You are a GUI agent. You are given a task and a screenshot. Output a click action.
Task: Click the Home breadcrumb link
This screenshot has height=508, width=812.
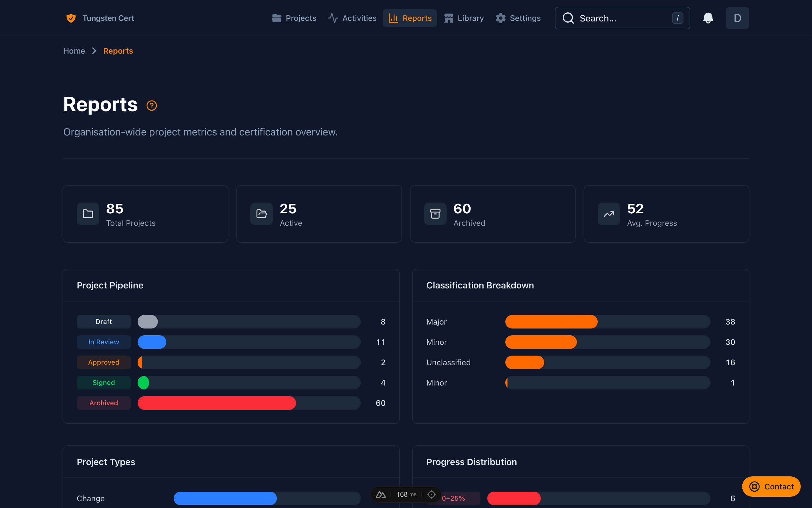click(x=74, y=51)
